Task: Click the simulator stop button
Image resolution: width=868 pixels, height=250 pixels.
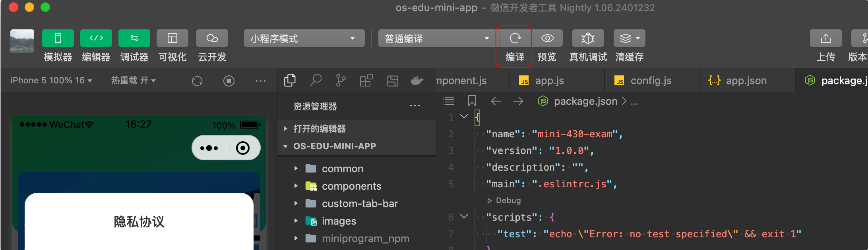Action: coord(229,81)
